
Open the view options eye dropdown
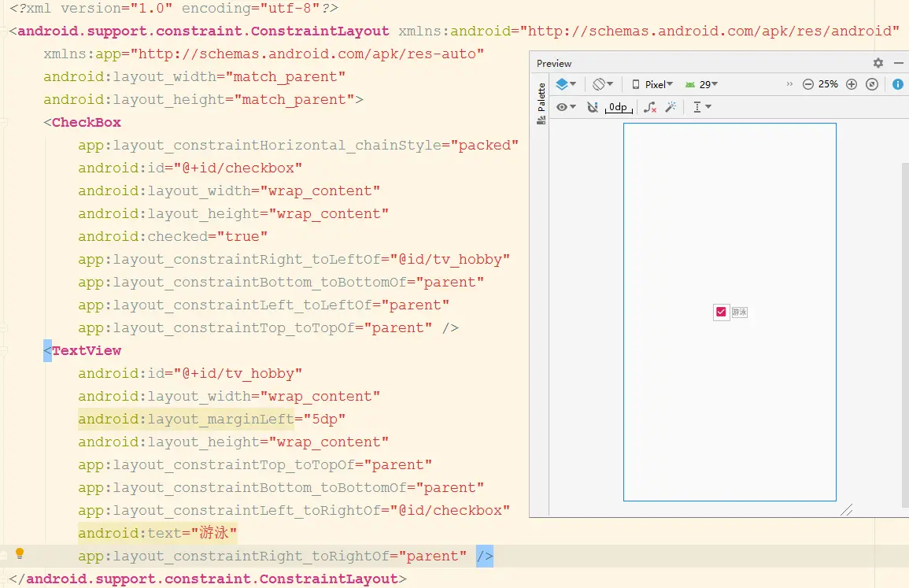566,107
